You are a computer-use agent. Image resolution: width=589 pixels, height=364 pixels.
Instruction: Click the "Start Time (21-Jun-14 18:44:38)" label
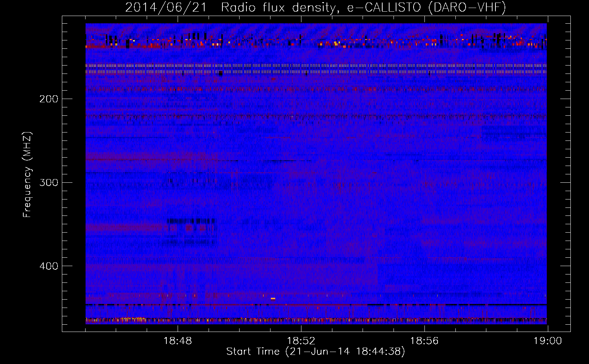[316, 352]
